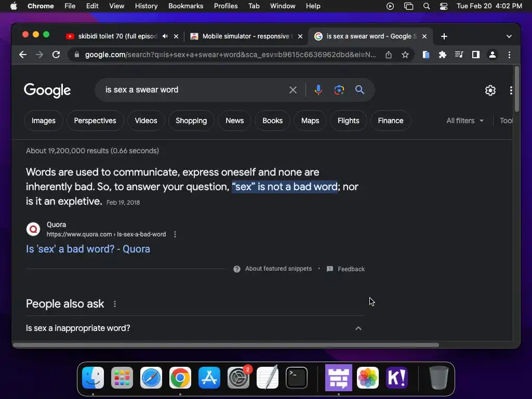Open the View menu in menu bar
The height and width of the screenshot is (399, 532).
[117, 6]
